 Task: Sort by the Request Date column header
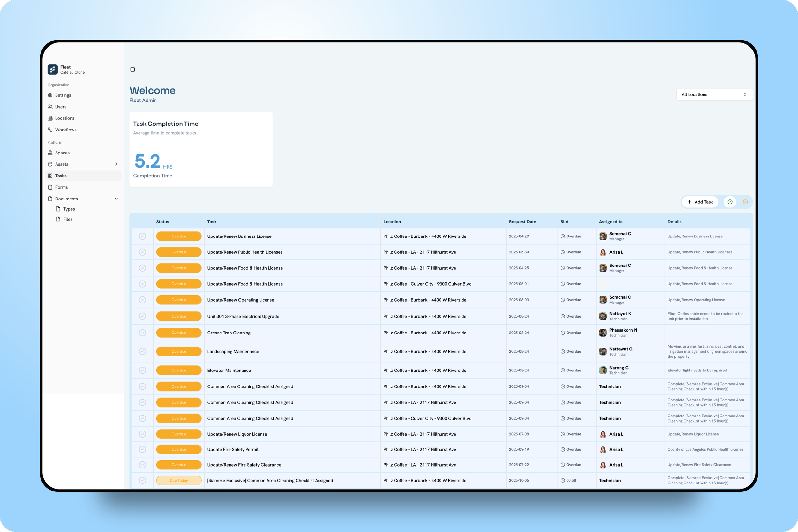point(522,222)
